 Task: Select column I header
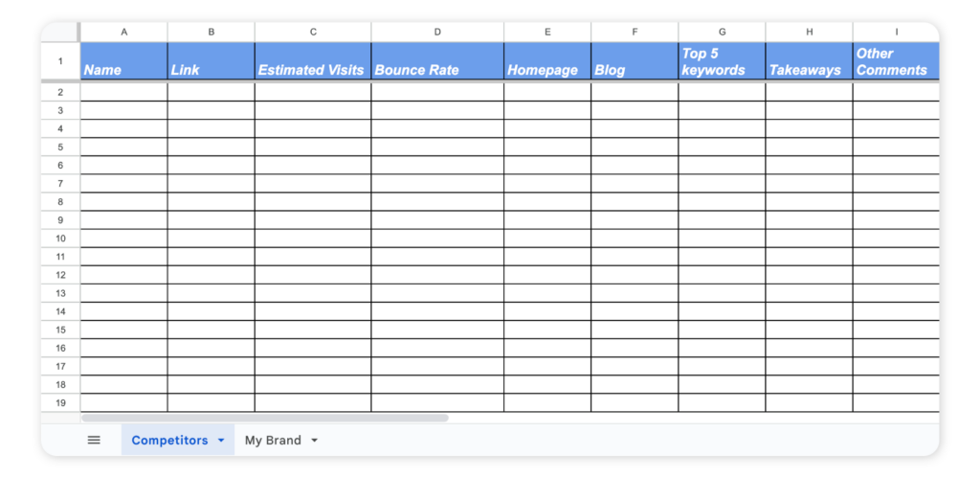pos(896,32)
